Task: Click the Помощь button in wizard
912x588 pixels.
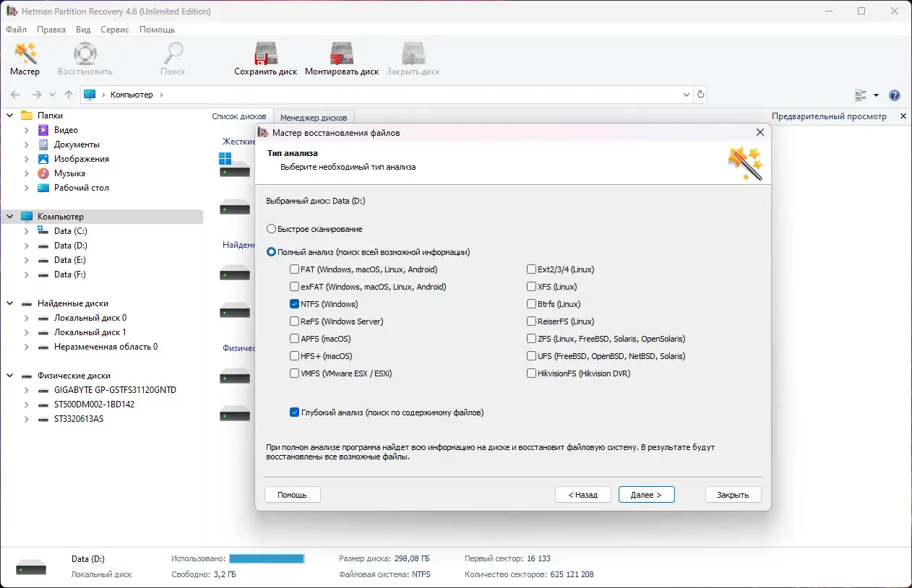Action: tap(293, 495)
